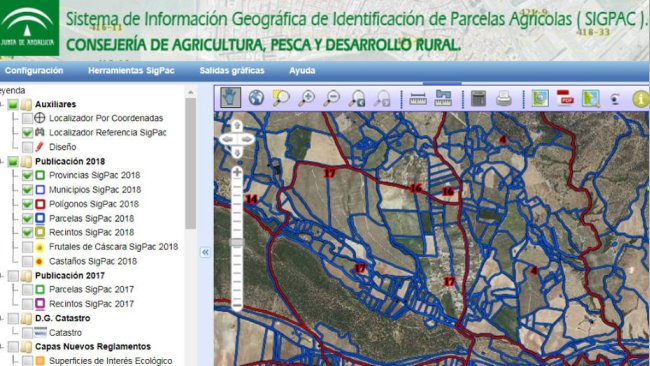Open the yellow-green information tool
This screenshot has height=366, width=650.
[640, 99]
